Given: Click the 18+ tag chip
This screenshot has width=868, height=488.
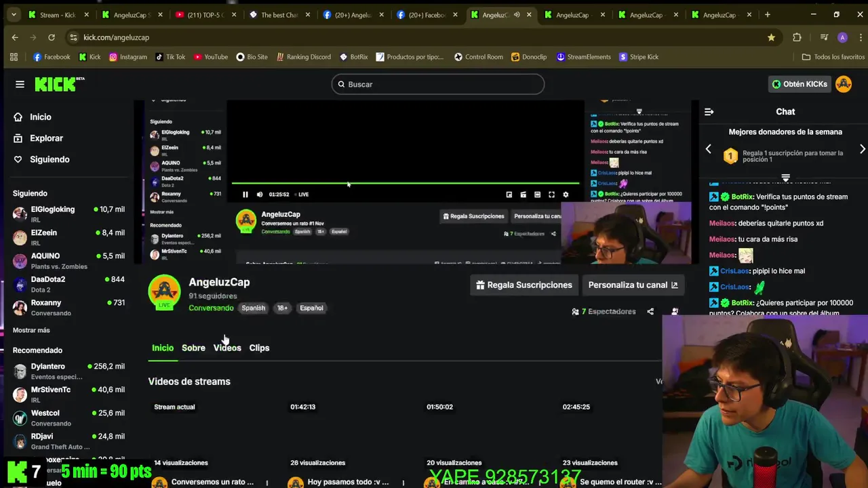Looking at the screenshot, I should pos(282,308).
